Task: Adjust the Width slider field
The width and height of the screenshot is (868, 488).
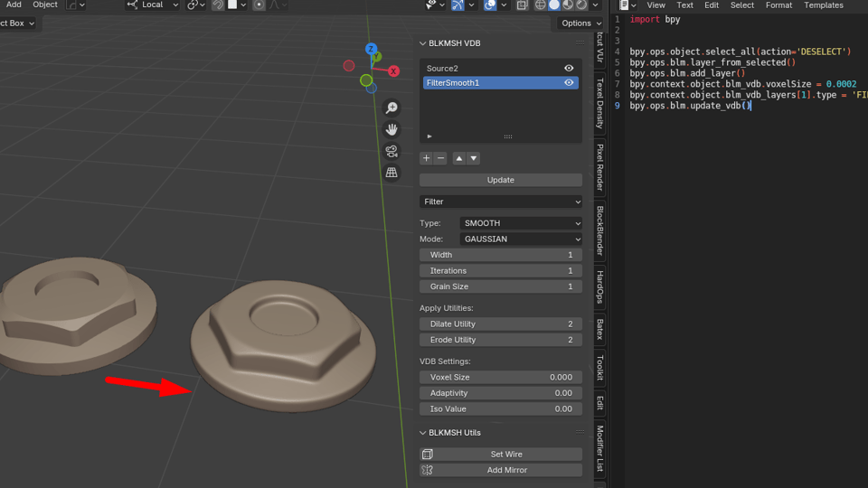Action: pyautogui.click(x=501, y=255)
